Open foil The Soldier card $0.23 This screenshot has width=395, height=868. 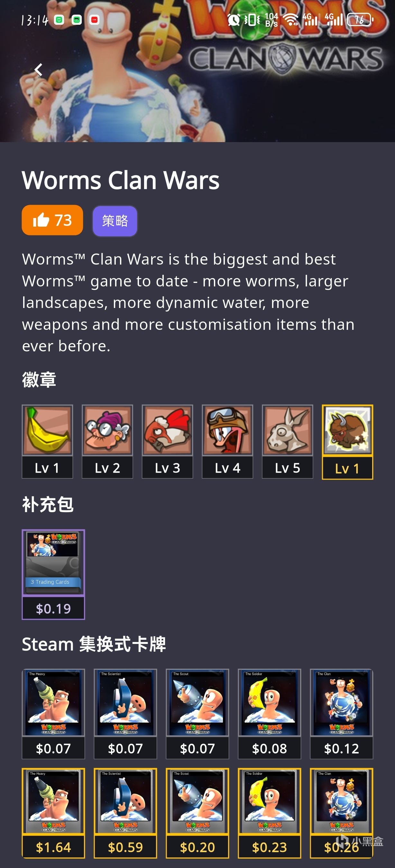(269, 813)
